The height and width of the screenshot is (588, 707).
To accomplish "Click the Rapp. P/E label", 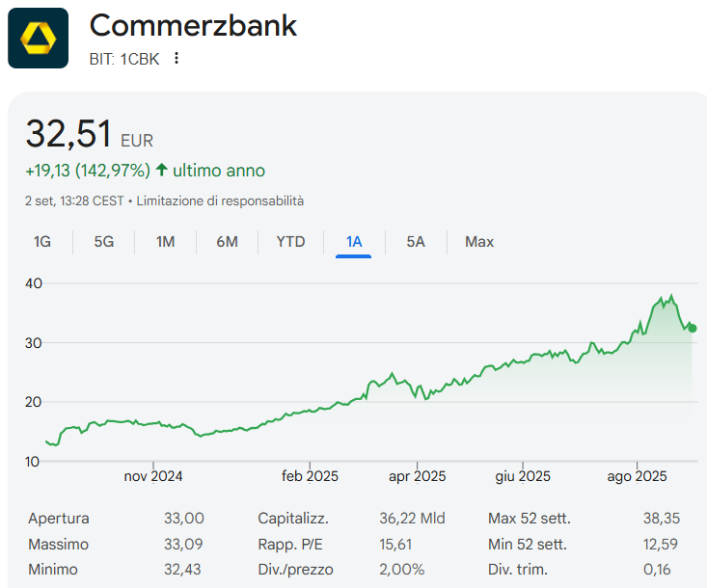I will [290, 545].
